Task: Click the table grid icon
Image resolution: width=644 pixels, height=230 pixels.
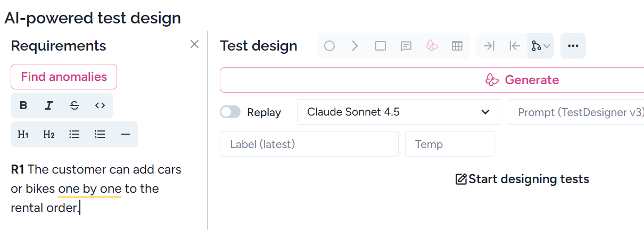Action: (x=457, y=46)
